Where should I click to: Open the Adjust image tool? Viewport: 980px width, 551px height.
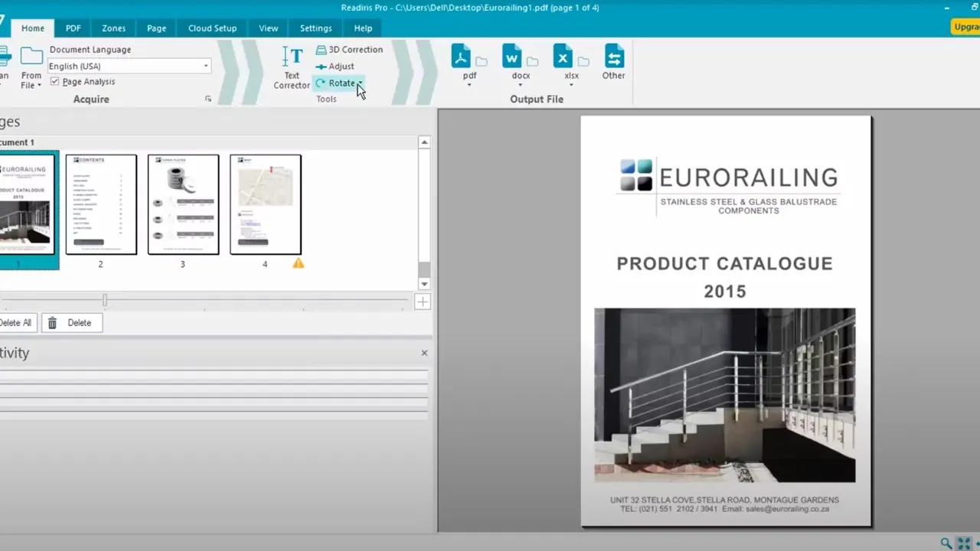click(335, 67)
